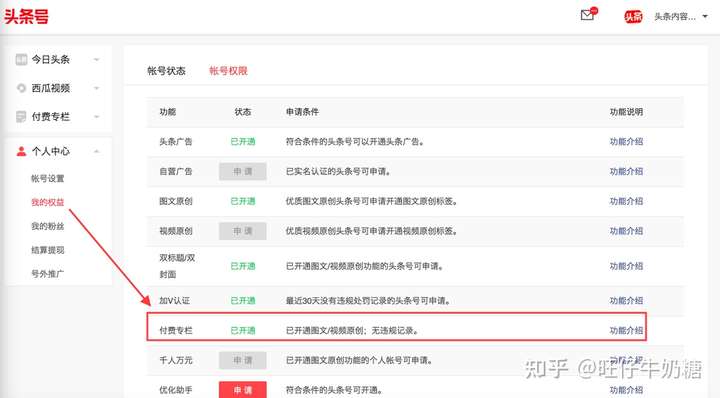720x398 pixels.
Task: Click 个人中心 sidebar label
Action: [x=51, y=151]
